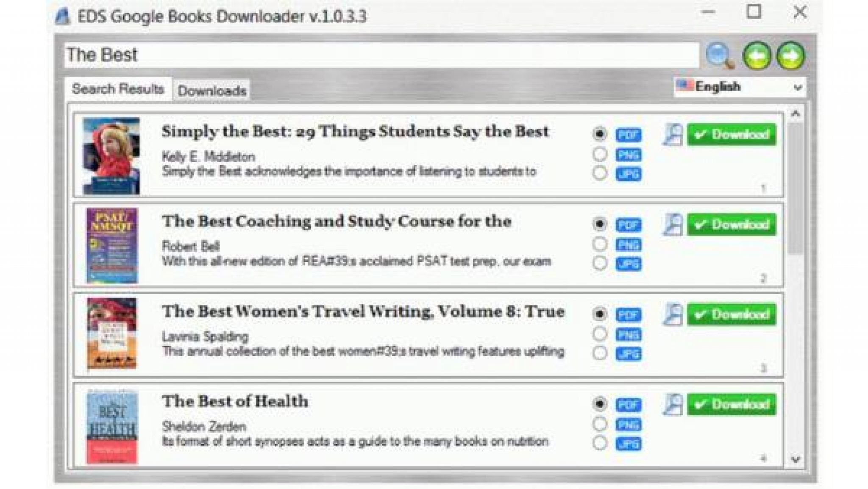Click author name 'Kelly E. Middleton'
The width and height of the screenshot is (868, 489).
[x=208, y=157]
